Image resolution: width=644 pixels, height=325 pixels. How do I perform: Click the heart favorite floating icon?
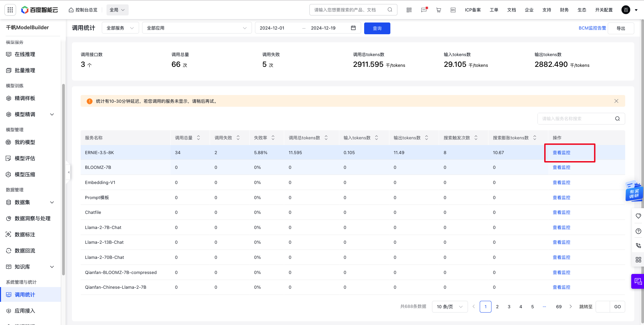point(638,216)
